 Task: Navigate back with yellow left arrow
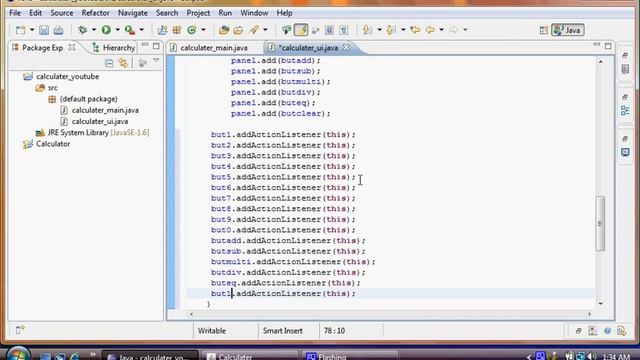(430, 30)
